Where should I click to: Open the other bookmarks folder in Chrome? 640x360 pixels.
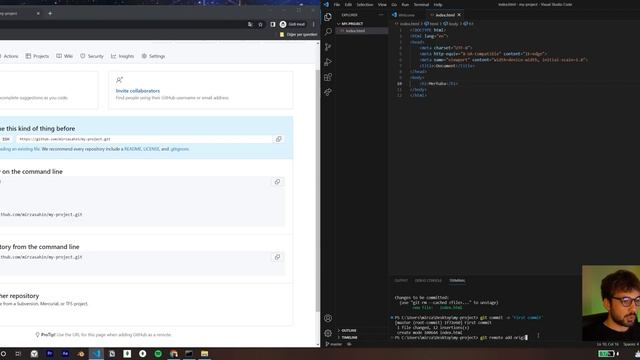coord(298,35)
